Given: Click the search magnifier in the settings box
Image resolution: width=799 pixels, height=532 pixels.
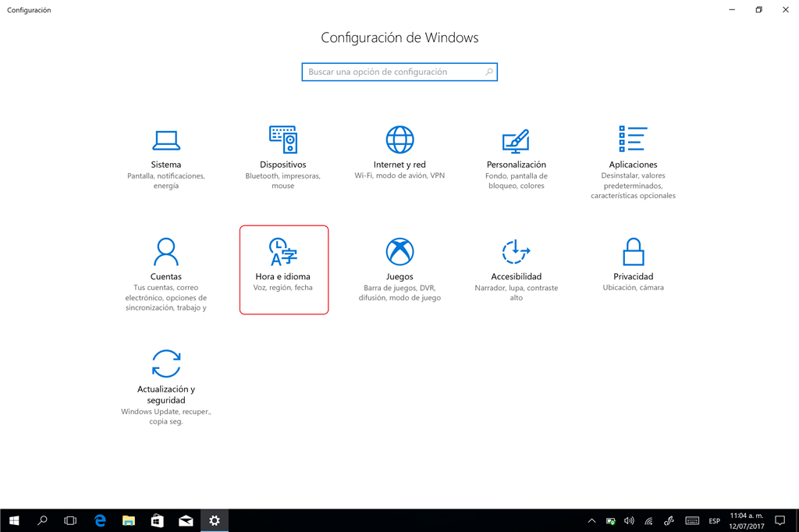Looking at the screenshot, I should (x=489, y=72).
